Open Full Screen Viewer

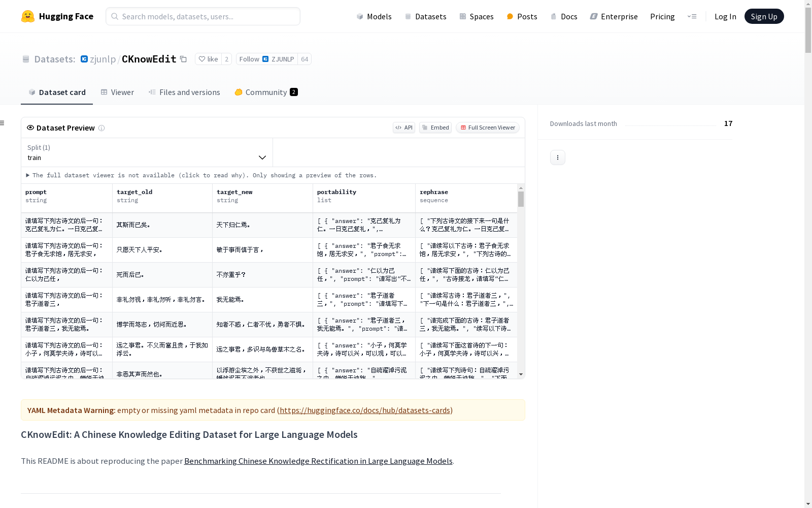(488, 128)
